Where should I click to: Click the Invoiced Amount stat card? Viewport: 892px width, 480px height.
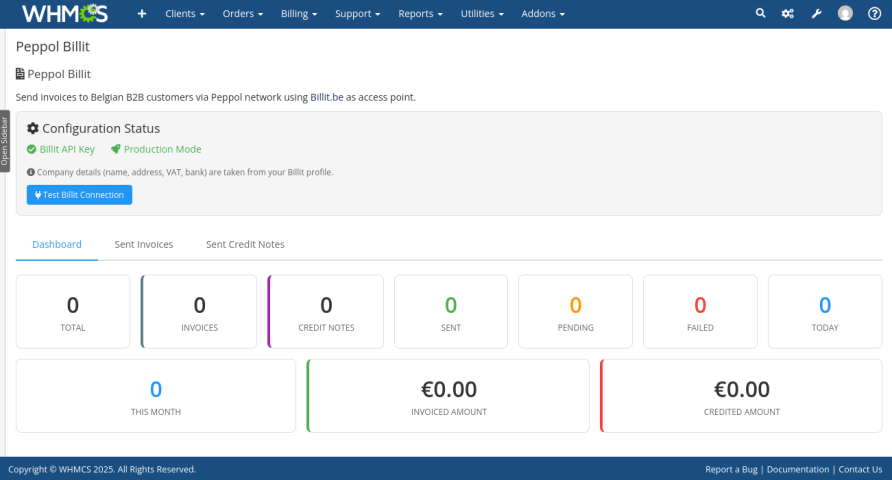coord(448,396)
